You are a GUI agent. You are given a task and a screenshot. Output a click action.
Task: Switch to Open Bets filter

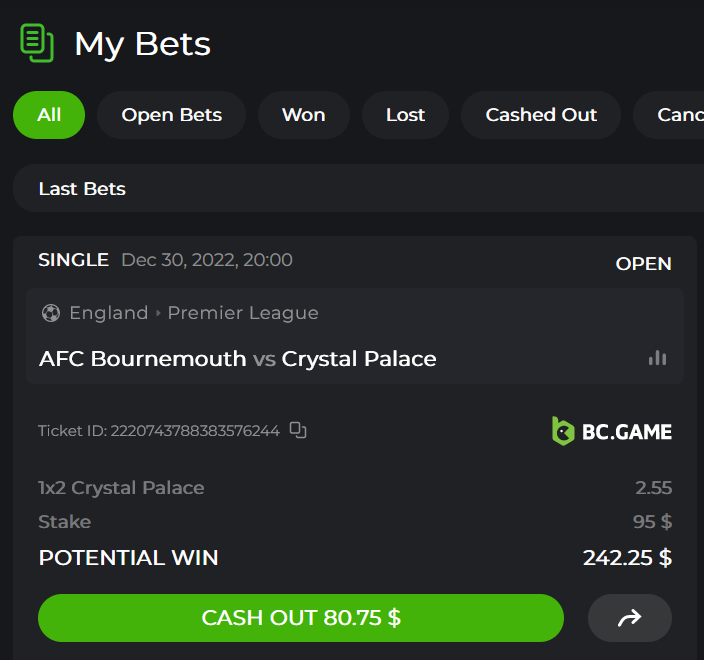[x=172, y=115]
